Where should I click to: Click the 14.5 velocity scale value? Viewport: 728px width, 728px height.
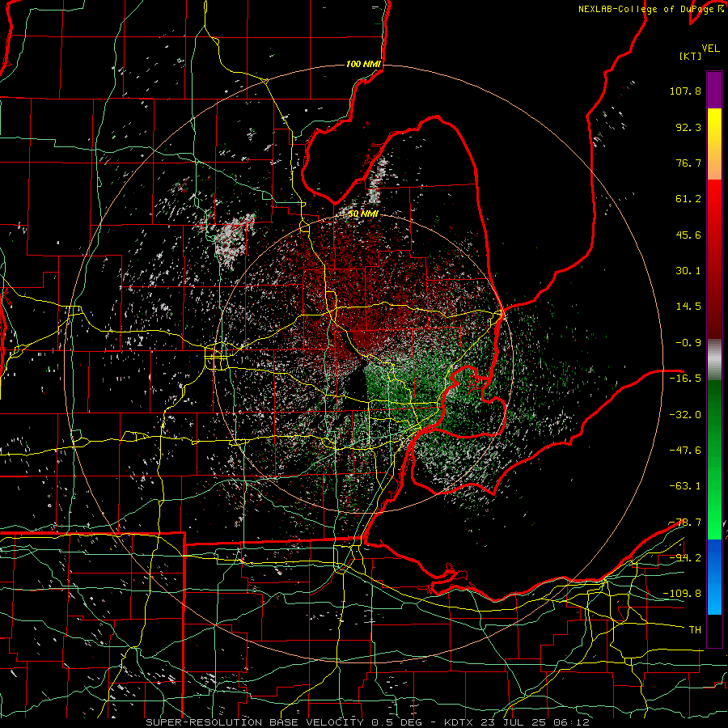(x=688, y=307)
